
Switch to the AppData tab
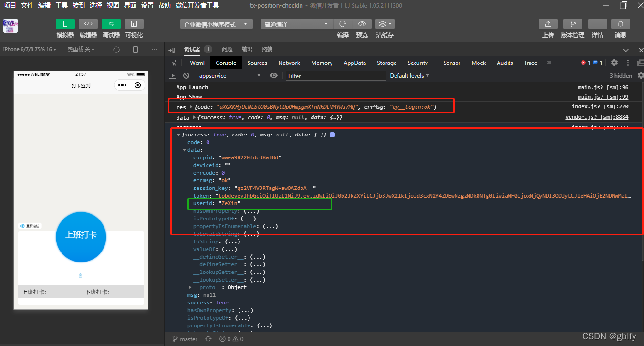355,63
